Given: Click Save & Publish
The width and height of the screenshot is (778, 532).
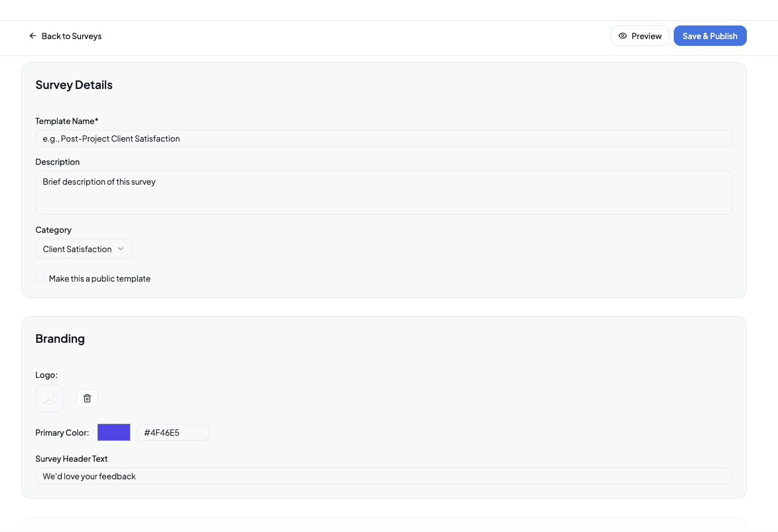Looking at the screenshot, I should click(710, 36).
